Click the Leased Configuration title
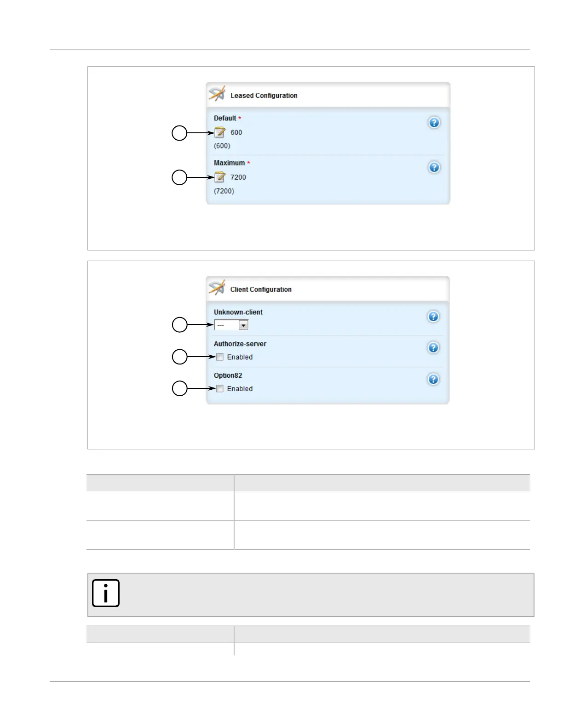The height and width of the screenshot is (728, 563). [x=264, y=96]
